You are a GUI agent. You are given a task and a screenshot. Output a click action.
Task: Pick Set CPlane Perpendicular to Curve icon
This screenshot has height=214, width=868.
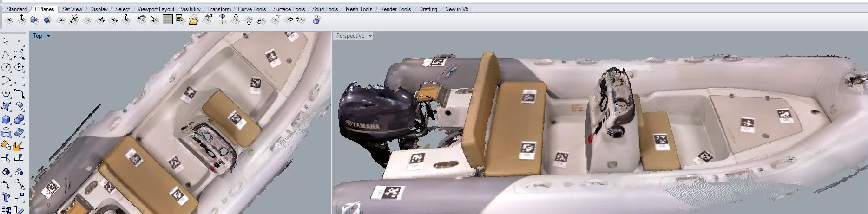[x=60, y=19]
